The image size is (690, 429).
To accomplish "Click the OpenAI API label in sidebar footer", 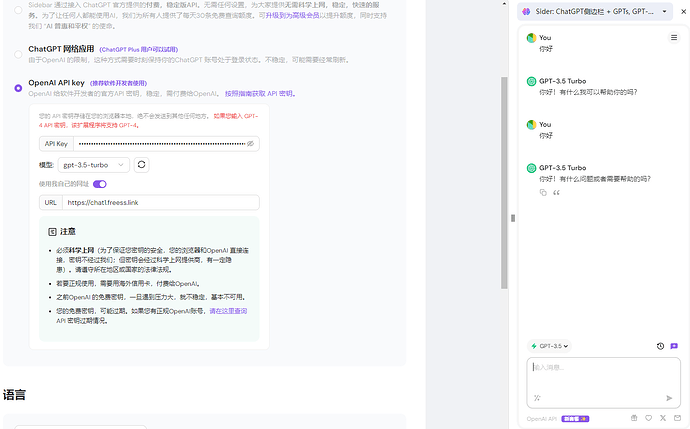I will click(542, 419).
